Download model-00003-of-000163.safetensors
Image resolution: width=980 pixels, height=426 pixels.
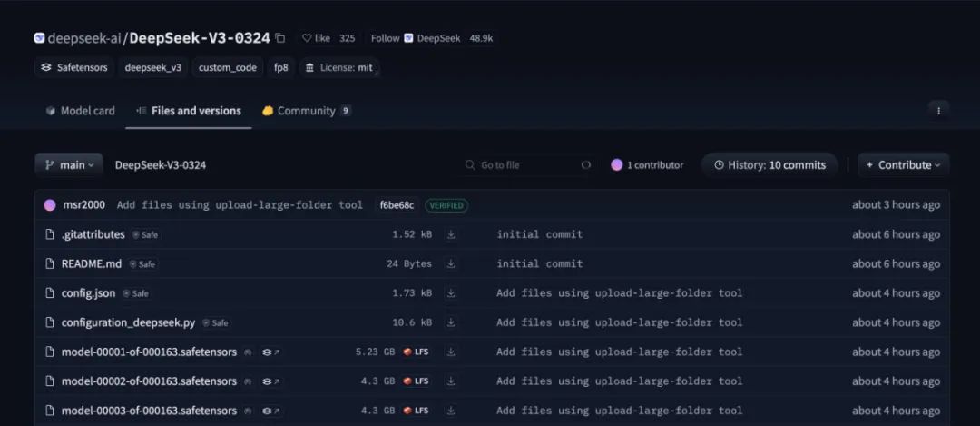pyautogui.click(x=451, y=411)
